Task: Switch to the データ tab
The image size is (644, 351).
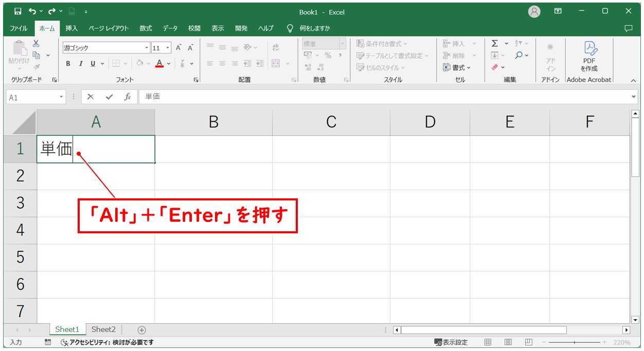Action: point(170,28)
